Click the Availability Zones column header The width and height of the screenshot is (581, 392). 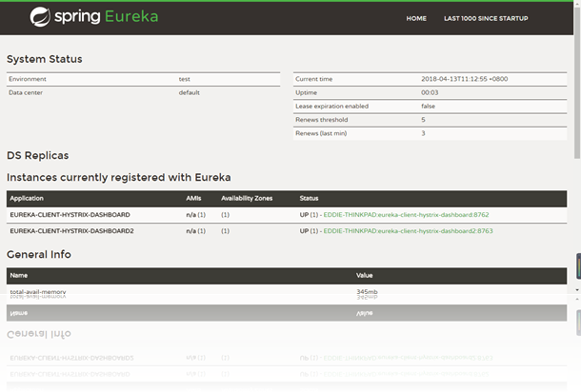click(247, 199)
